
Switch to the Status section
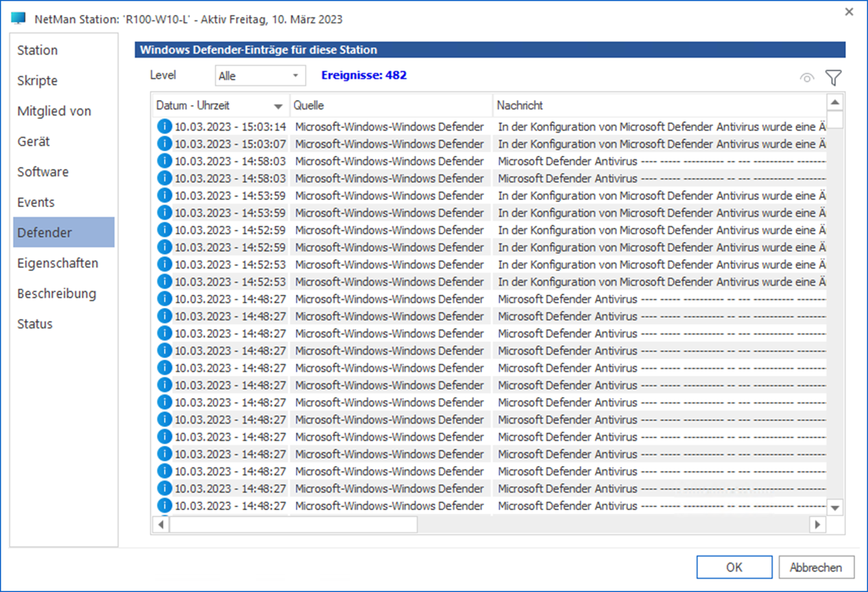[x=34, y=323]
